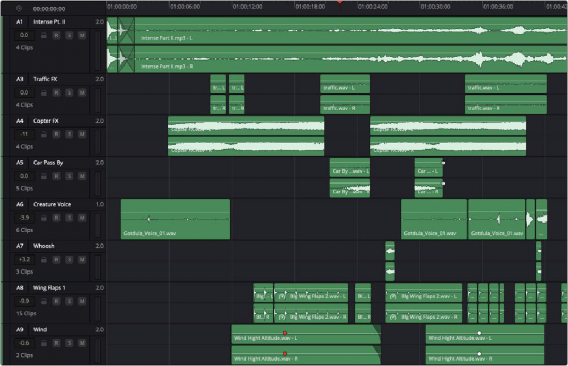Viewport: 568px width, 366px height.
Task: Lock the Wing Flaps 1 track
Action: [43, 301]
